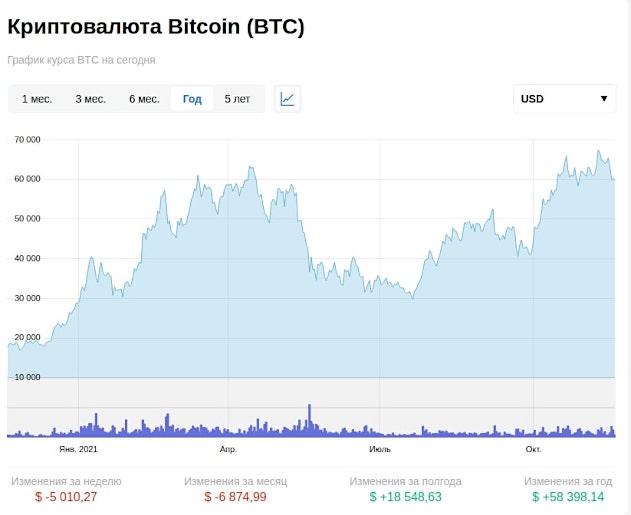The height and width of the screenshot is (515, 631).
Task: Click the USD dropdown arrow
Action: [x=604, y=99]
